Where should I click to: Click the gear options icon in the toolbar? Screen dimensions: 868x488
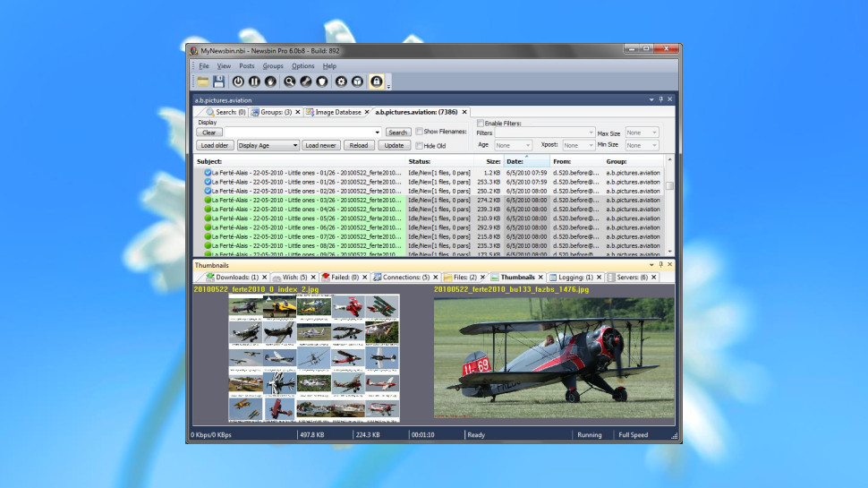[x=340, y=81]
